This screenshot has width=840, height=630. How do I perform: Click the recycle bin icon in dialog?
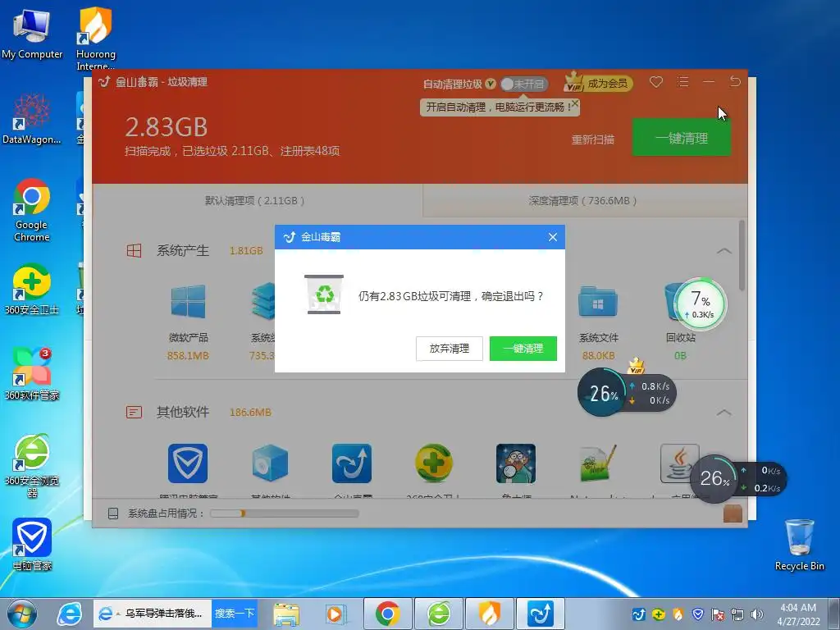(324, 294)
